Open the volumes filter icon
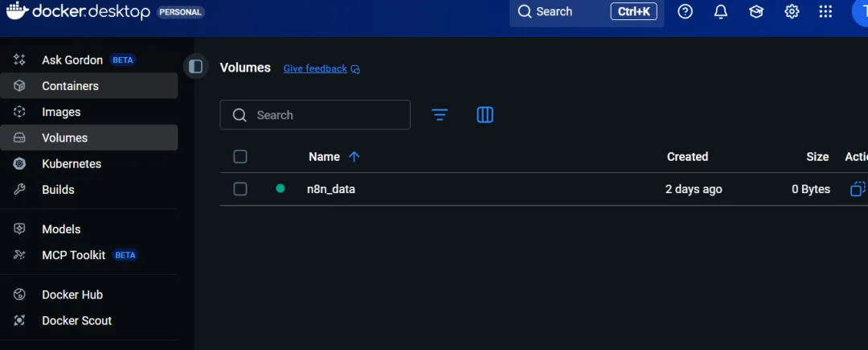 pyautogui.click(x=440, y=114)
